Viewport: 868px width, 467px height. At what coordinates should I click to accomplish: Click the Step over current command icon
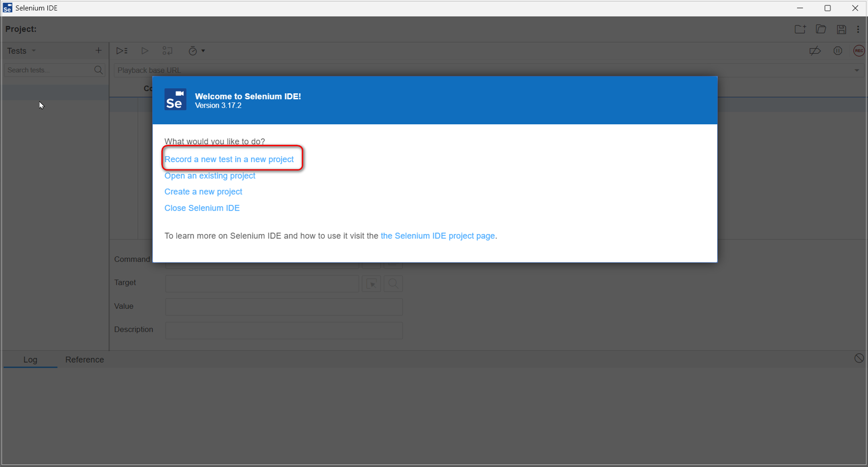(168, 51)
